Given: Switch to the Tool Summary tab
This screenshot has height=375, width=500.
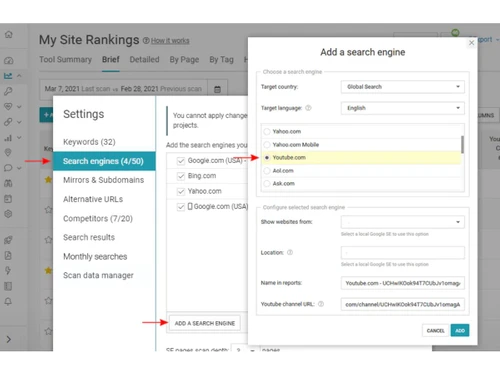Looking at the screenshot, I should (x=65, y=60).
